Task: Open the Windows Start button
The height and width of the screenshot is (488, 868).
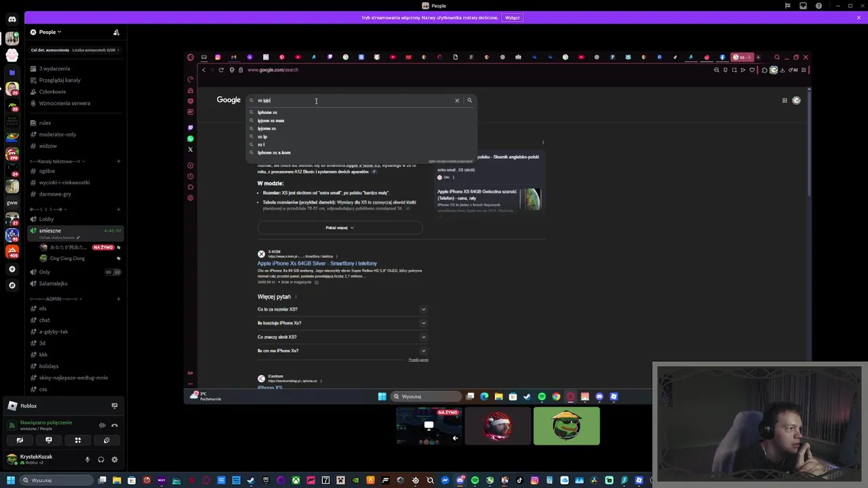Action: pos(12,481)
